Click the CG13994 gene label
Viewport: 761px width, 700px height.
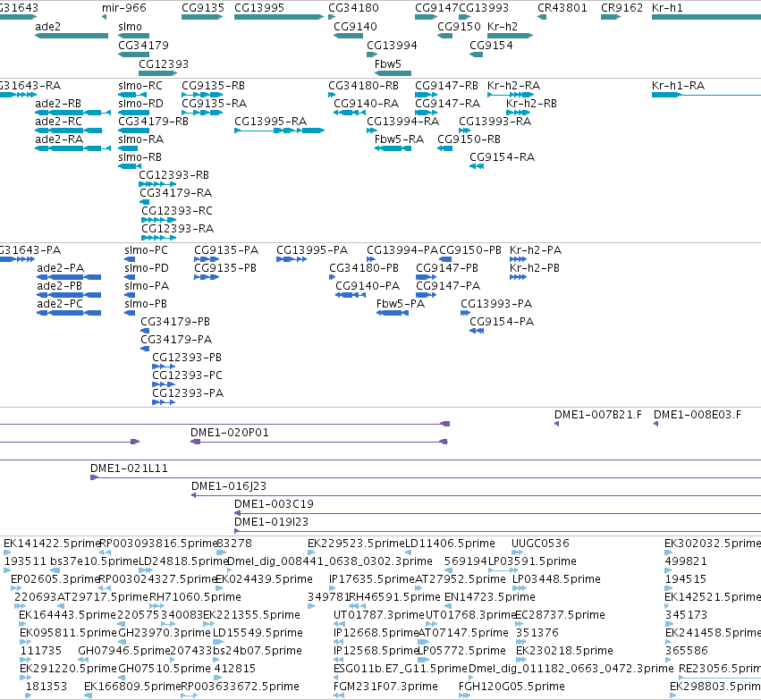pyautogui.click(x=392, y=45)
